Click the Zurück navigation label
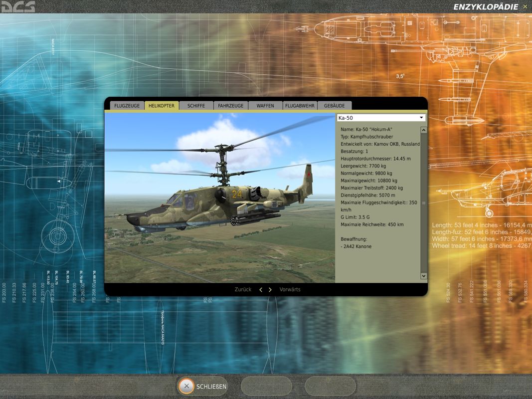The height and width of the screenshot is (399, 532). [243, 289]
